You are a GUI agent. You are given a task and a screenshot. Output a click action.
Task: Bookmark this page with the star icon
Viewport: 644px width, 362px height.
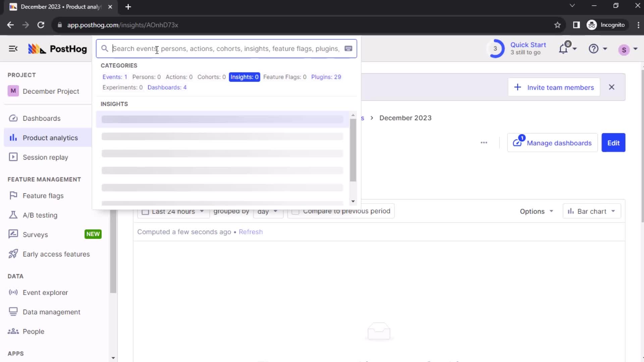tap(557, 25)
